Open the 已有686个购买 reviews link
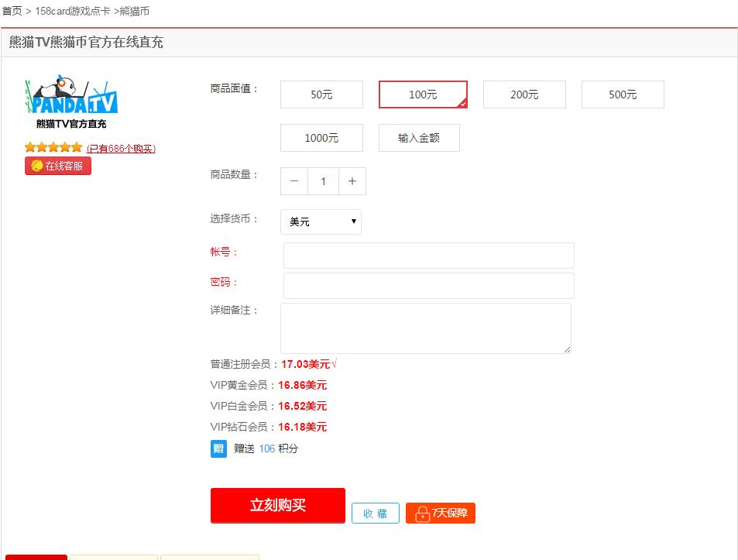This screenshot has width=738, height=560. [121, 149]
